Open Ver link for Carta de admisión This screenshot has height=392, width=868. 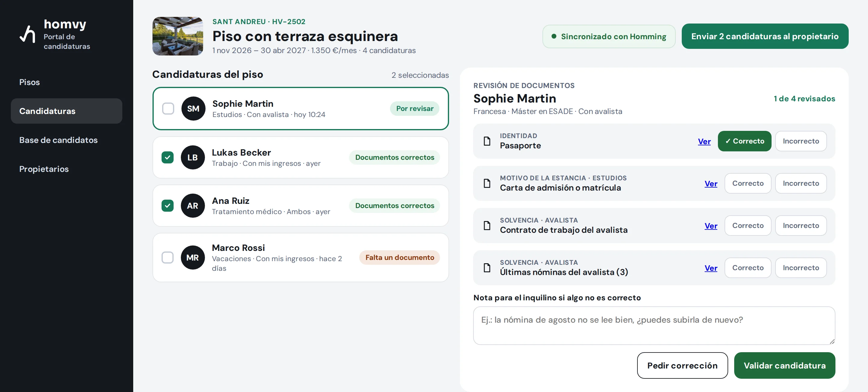click(711, 183)
